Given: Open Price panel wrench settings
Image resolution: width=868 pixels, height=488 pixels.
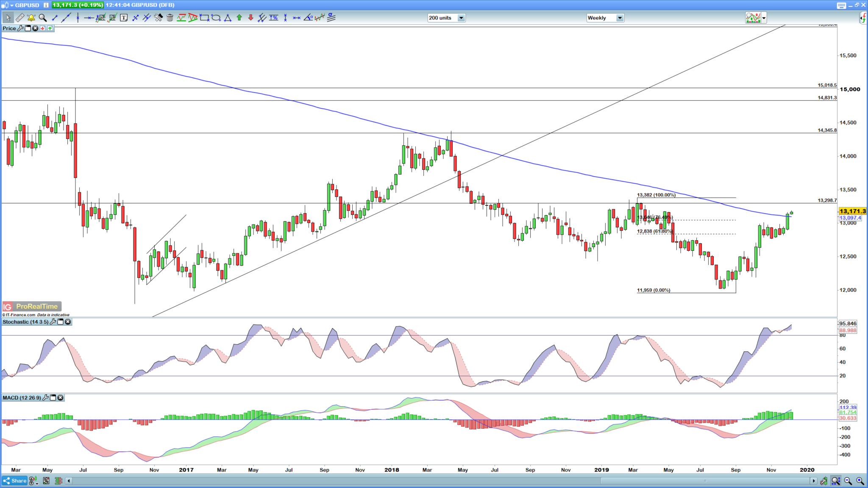Looking at the screenshot, I should pos(20,28).
